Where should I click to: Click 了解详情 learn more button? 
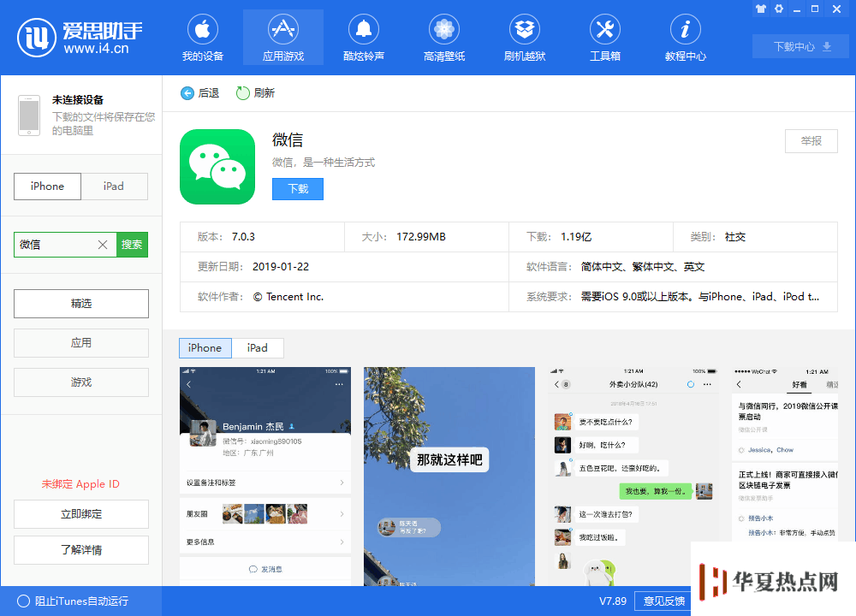81,550
